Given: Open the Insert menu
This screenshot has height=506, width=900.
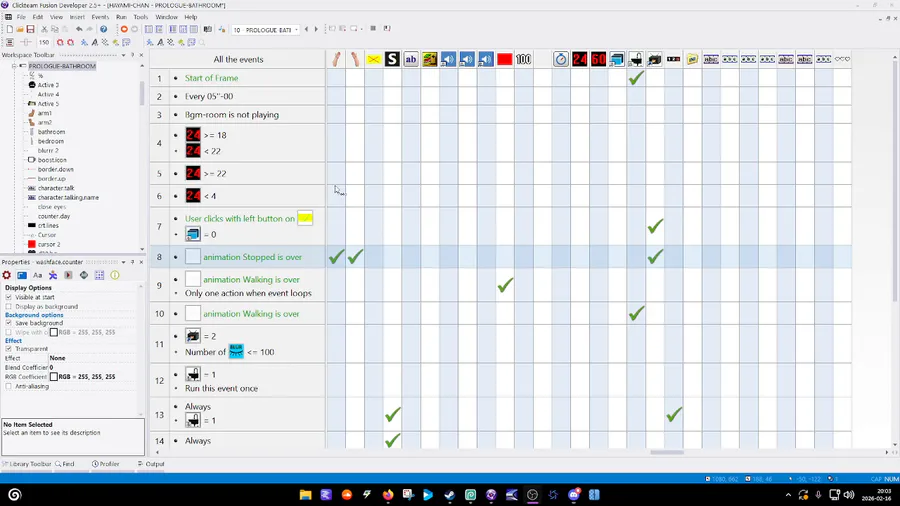Looking at the screenshot, I should point(77,17).
